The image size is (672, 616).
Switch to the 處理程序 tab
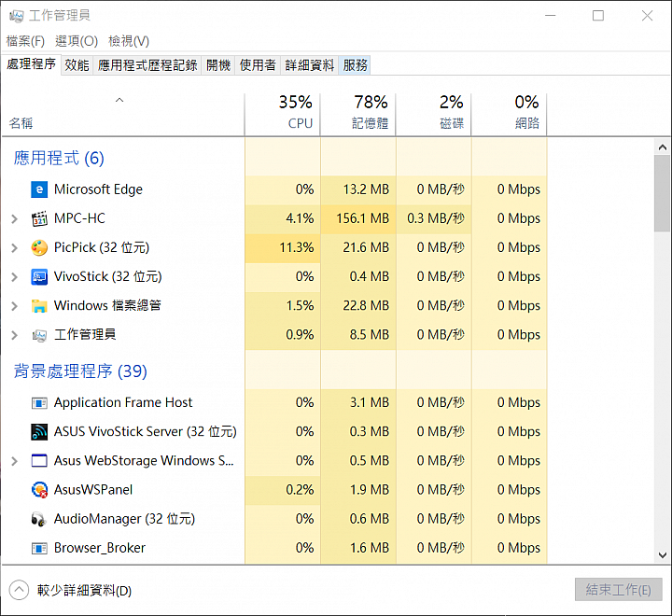(32, 64)
